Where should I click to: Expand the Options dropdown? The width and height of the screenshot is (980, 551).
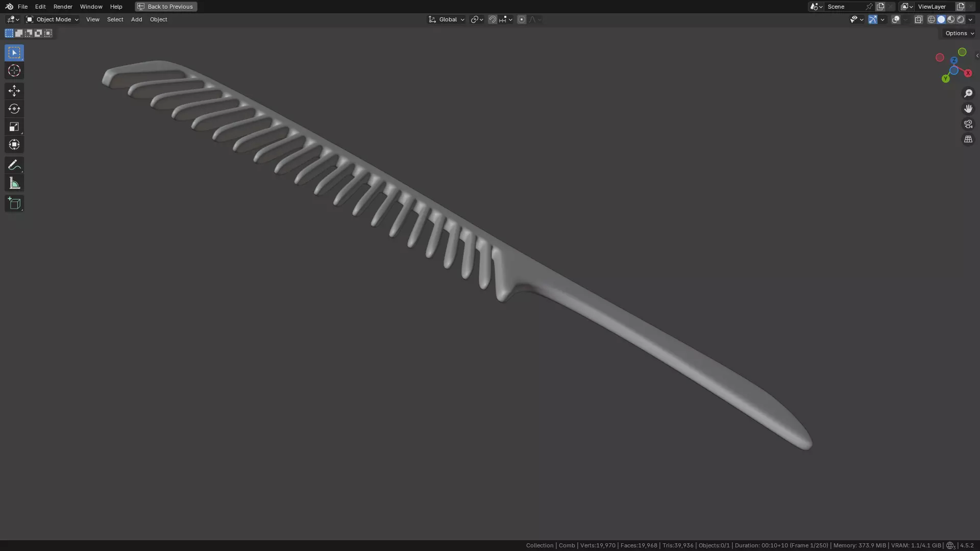coord(960,33)
